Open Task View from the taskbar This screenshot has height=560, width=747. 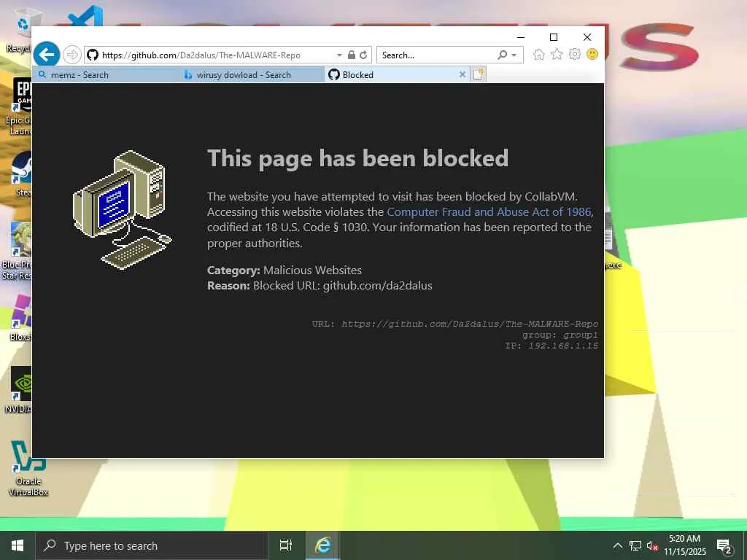point(285,545)
